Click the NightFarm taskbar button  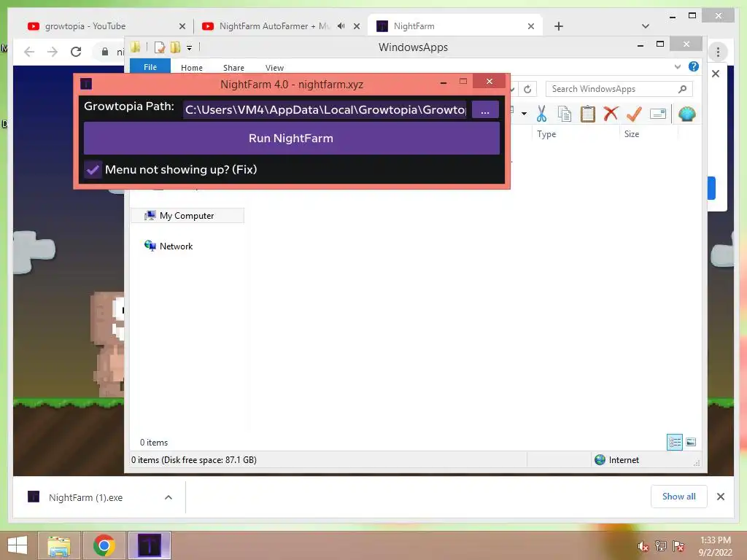150,545
